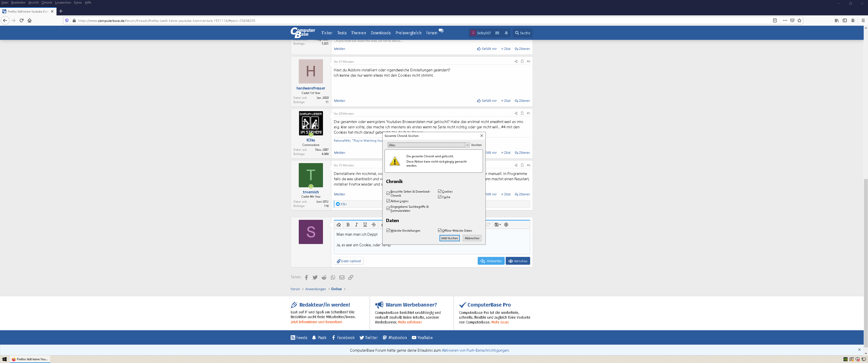Click the eraser remove-formatting icon
This screenshot has height=363, width=868.
339,225
